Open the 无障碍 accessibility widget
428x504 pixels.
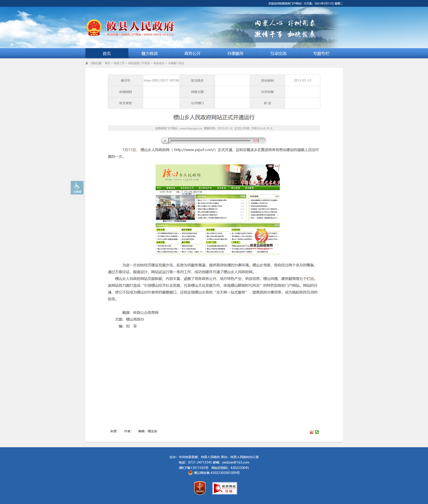point(77,187)
